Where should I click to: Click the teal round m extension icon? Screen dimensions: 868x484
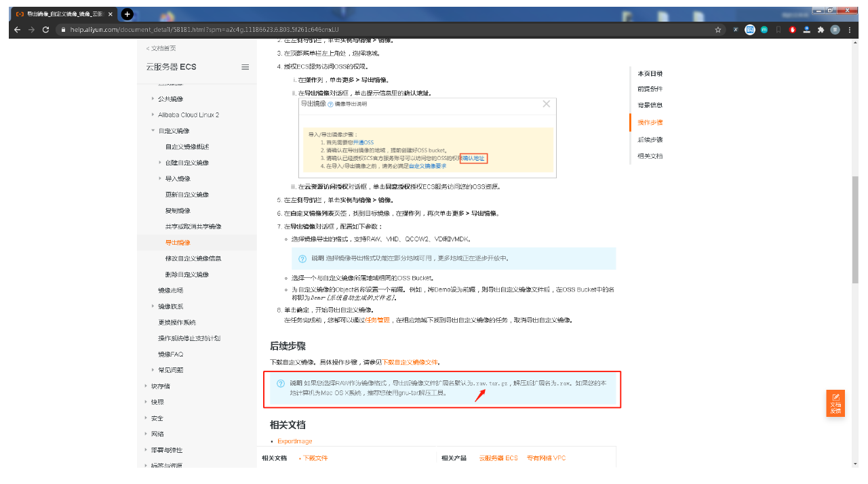[764, 30]
